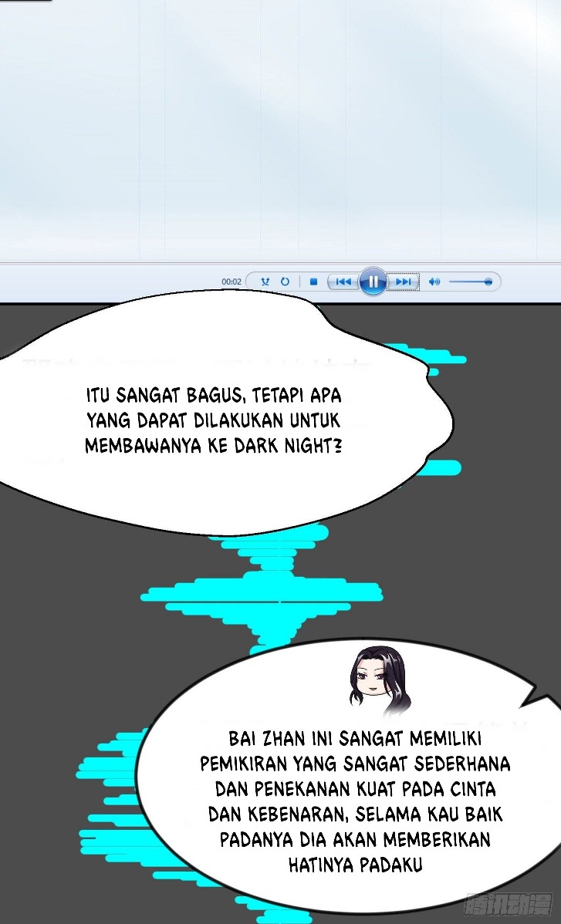Click the blank video area above the controls

[280, 131]
